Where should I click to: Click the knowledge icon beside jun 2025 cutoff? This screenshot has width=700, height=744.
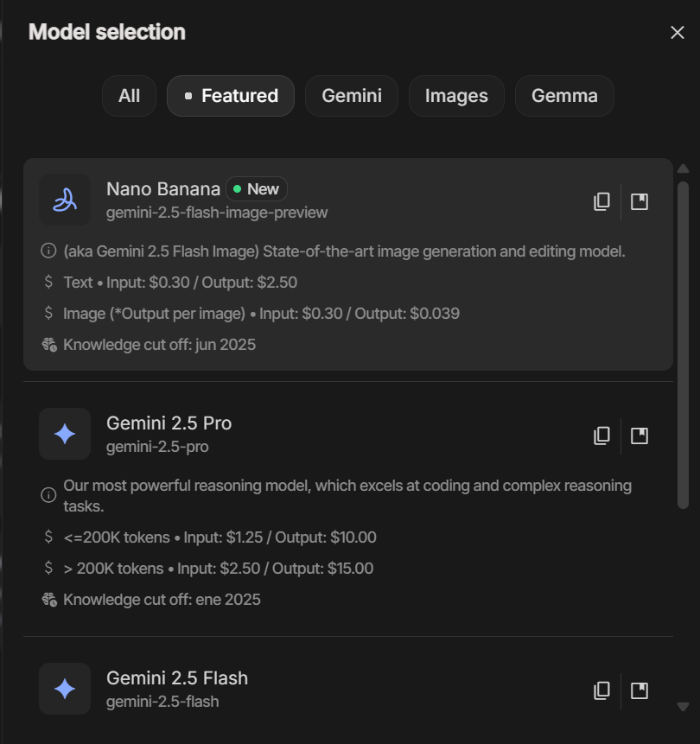(x=49, y=345)
